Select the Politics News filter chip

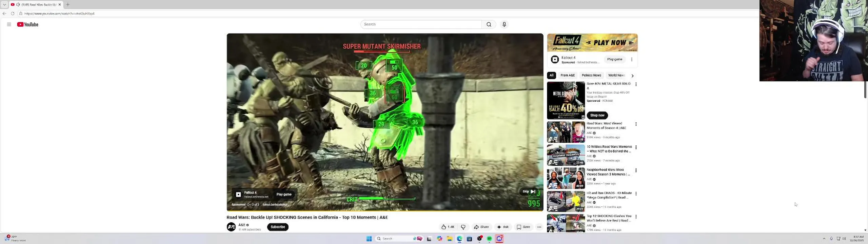[x=591, y=75]
